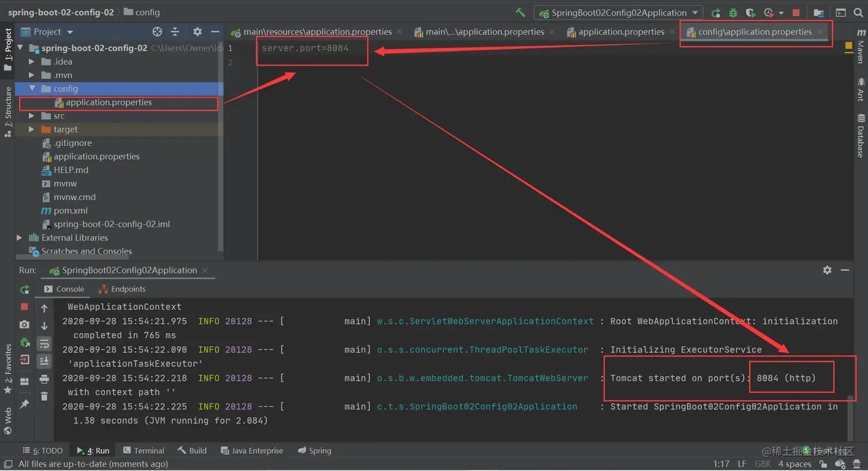Select the Console tab
The width and height of the screenshot is (868, 471).
pyautogui.click(x=64, y=289)
